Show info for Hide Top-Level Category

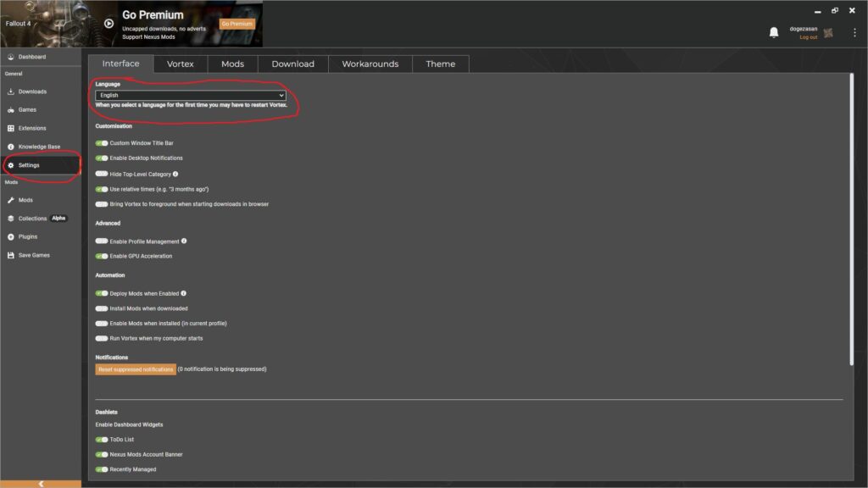pos(175,174)
